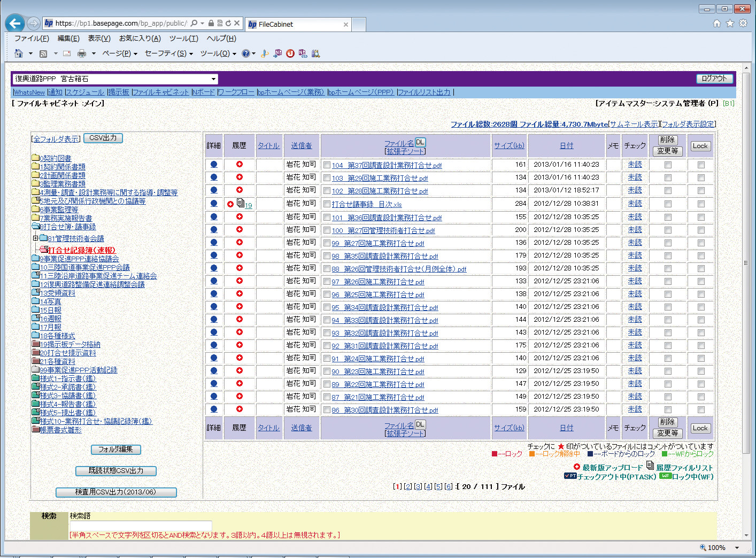Check file checkbox for 104 第37回調査設計業務打合せ.pdf

click(x=327, y=165)
